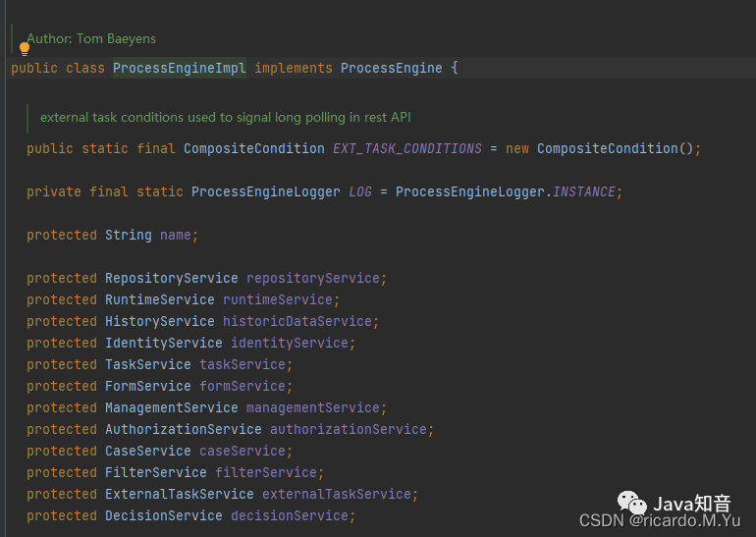Click the name field of type String
The width and height of the screenshot is (756, 537).
tap(175, 235)
